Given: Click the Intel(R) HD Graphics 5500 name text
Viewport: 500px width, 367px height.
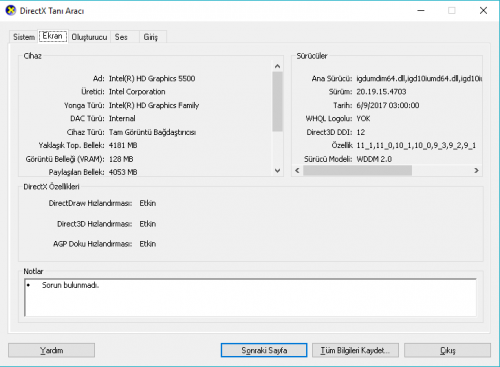Looking at the screenshot, I should coord(152,79).
